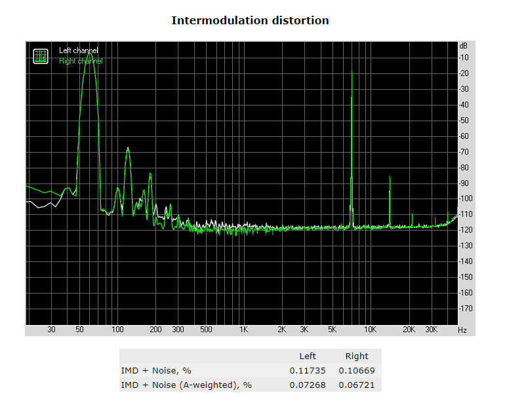Screen dimensions: 507x420
Task: Select the 'IMD + Noise (A-weighted), %' row label
Action: [x=186, y=385]
